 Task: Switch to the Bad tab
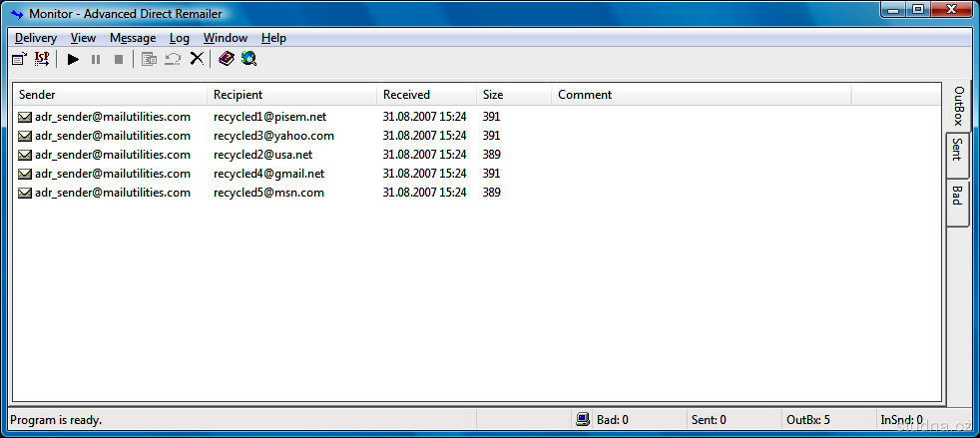click(x=957, y=204)
